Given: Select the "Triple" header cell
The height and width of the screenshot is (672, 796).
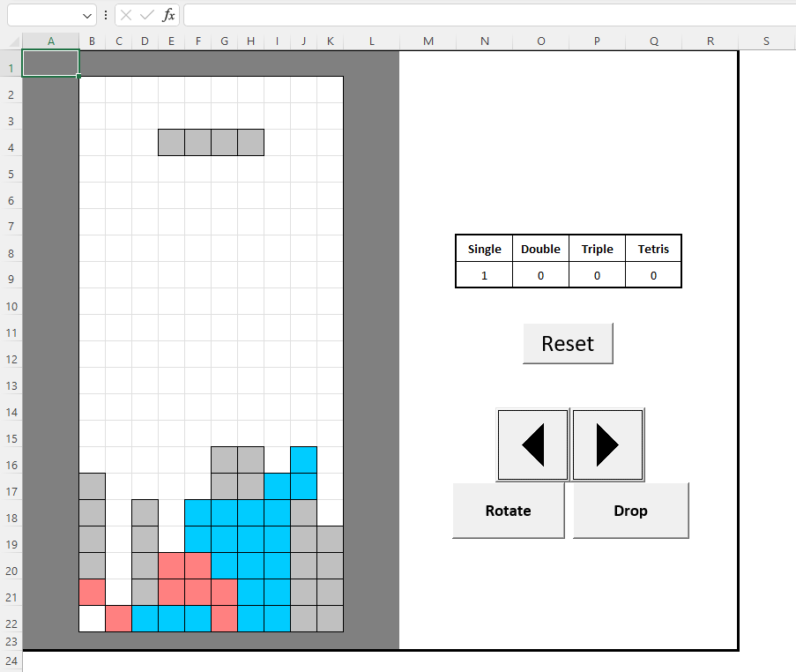Looking at the screenshot, I should click(597, 249).
